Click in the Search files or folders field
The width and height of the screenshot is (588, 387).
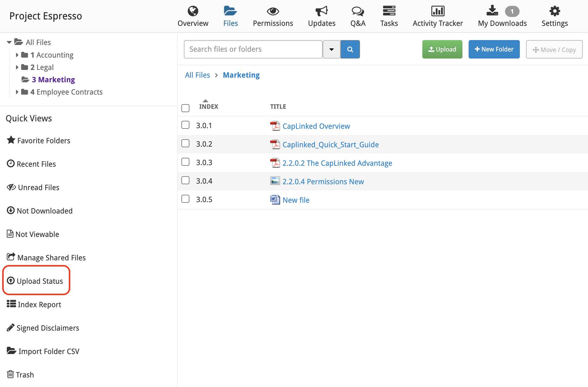[x=253, y=49]
